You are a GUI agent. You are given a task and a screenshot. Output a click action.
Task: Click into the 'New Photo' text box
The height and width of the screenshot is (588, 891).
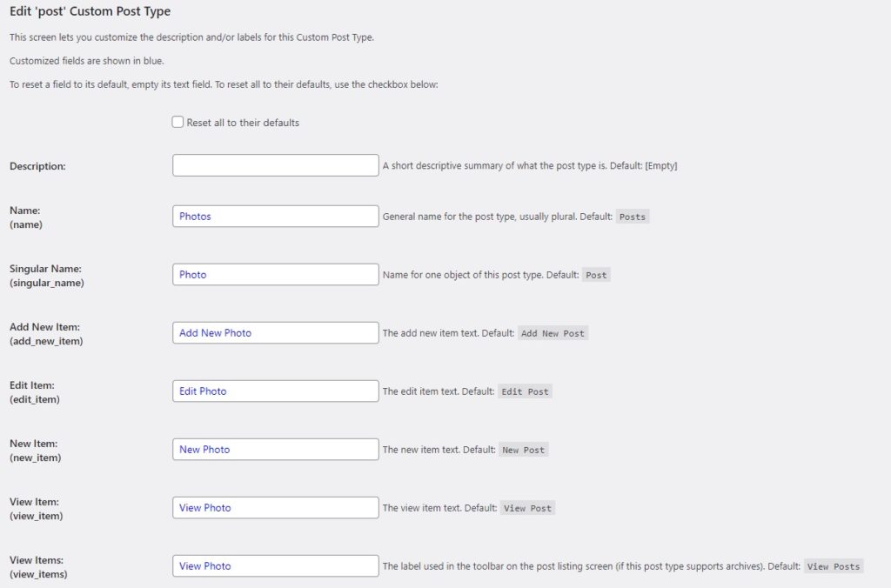click(x=276, y=450)
